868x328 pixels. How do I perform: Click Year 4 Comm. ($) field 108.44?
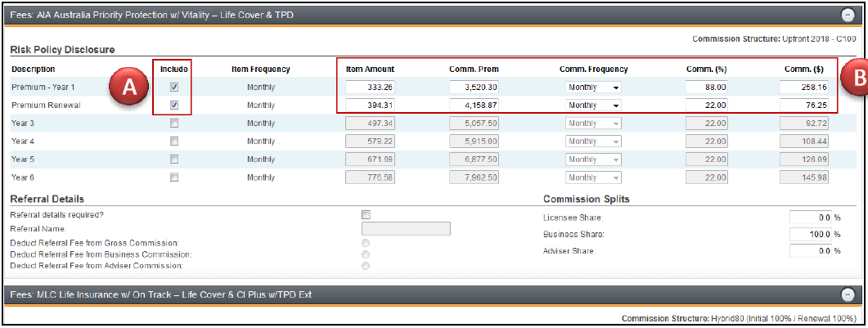[x=804, y=142]
